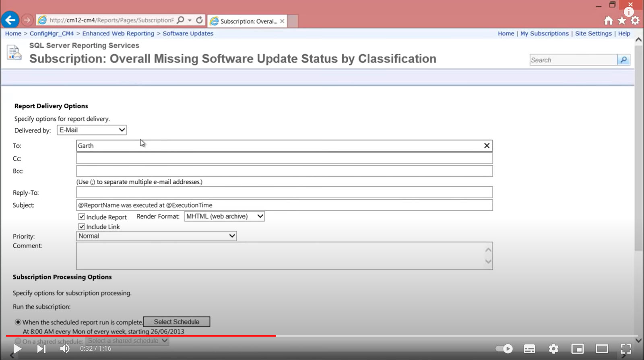Open My Subscriptions menu link
The image size is (644, 360).
pyautogui.click(x=544, y=33)
